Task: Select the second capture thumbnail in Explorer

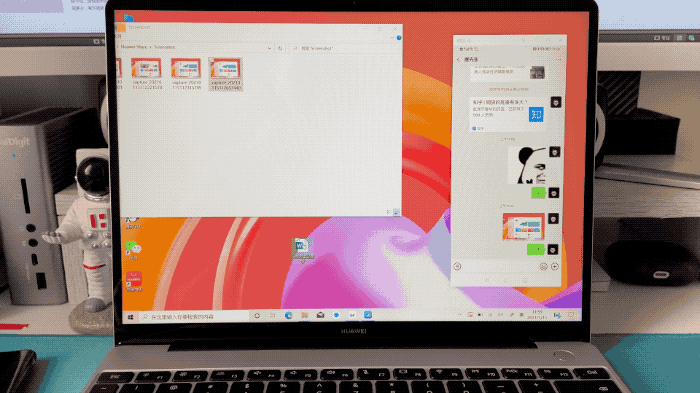Action: coord(186,74)
